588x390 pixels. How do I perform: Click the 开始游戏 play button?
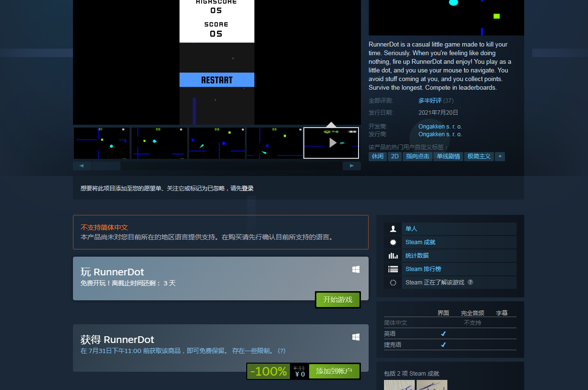pyautogui.click(x=338, y=300)
